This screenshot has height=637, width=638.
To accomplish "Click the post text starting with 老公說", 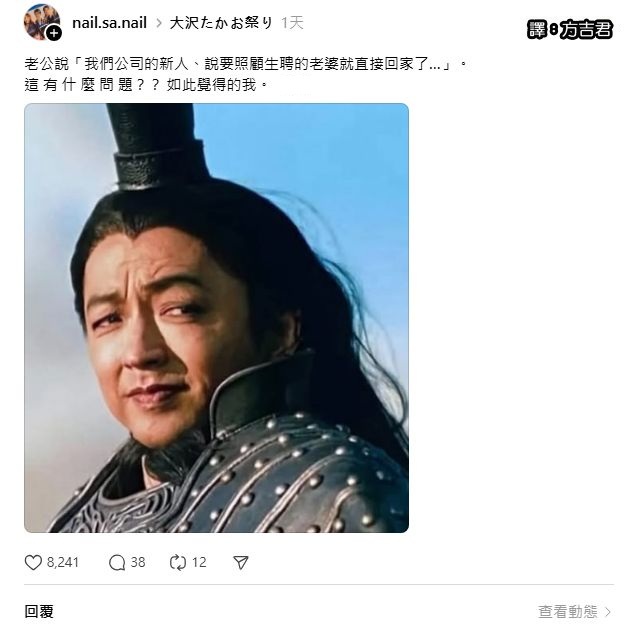I will tap(246, 64).
